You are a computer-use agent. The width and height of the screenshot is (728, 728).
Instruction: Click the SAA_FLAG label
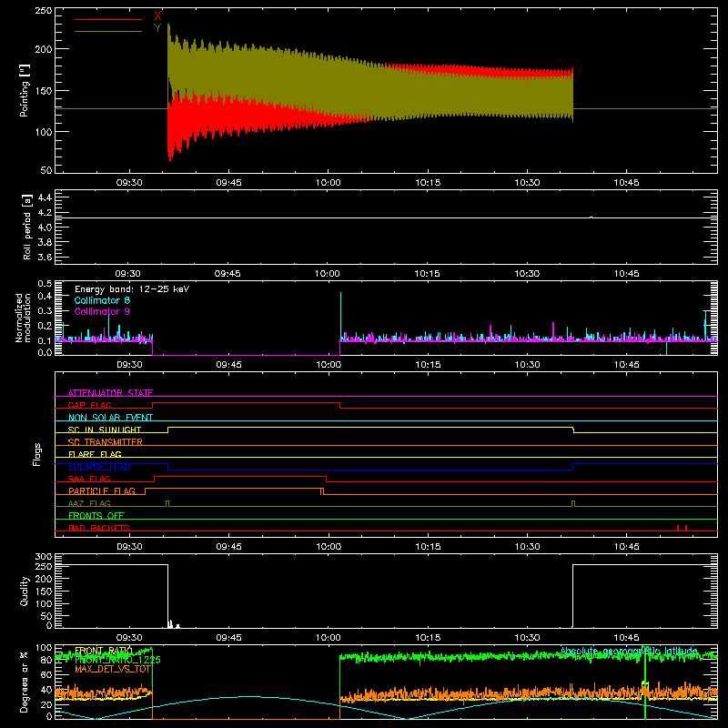tap(89, 479)
